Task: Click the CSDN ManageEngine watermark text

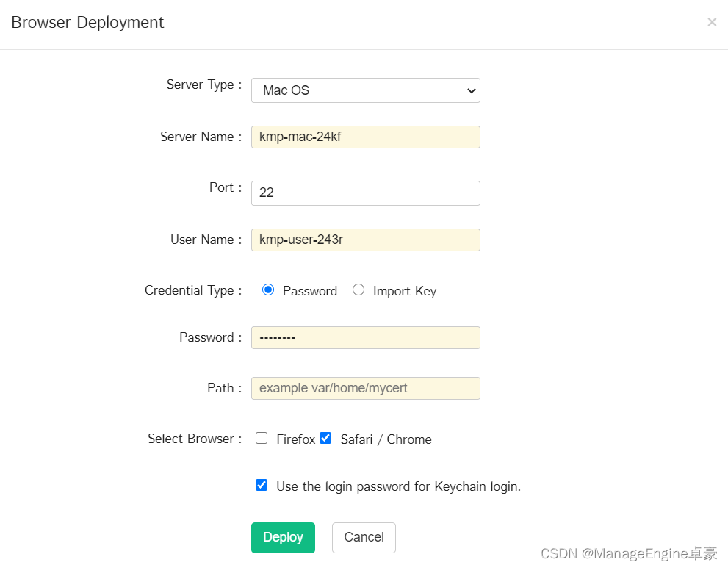Action: coord(629,553)
